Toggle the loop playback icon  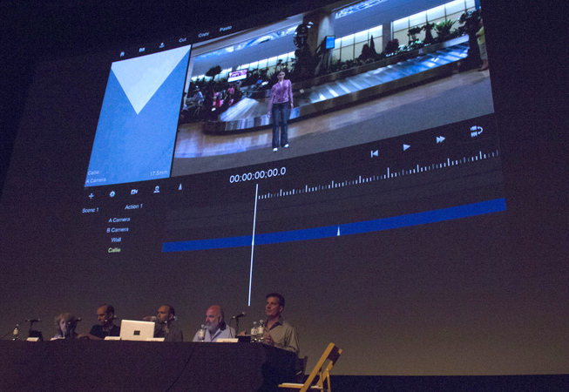tap(476, 132)
